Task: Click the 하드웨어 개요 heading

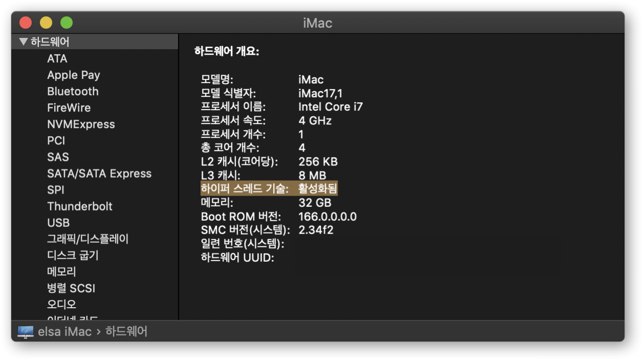Action: pyautogui.click(x=227, y=51)
